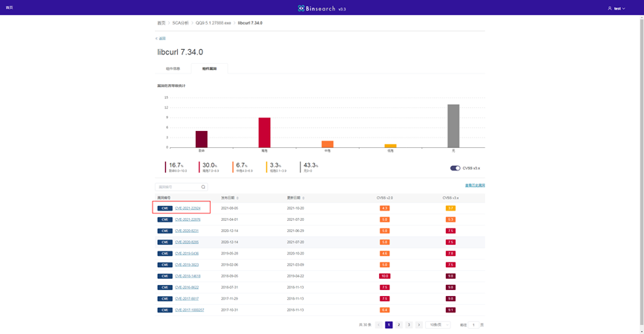The width and height of the screenshot is (644, 334).
Task: Open SCA分析 in the breadcrumb
Action: pos(180,23)
